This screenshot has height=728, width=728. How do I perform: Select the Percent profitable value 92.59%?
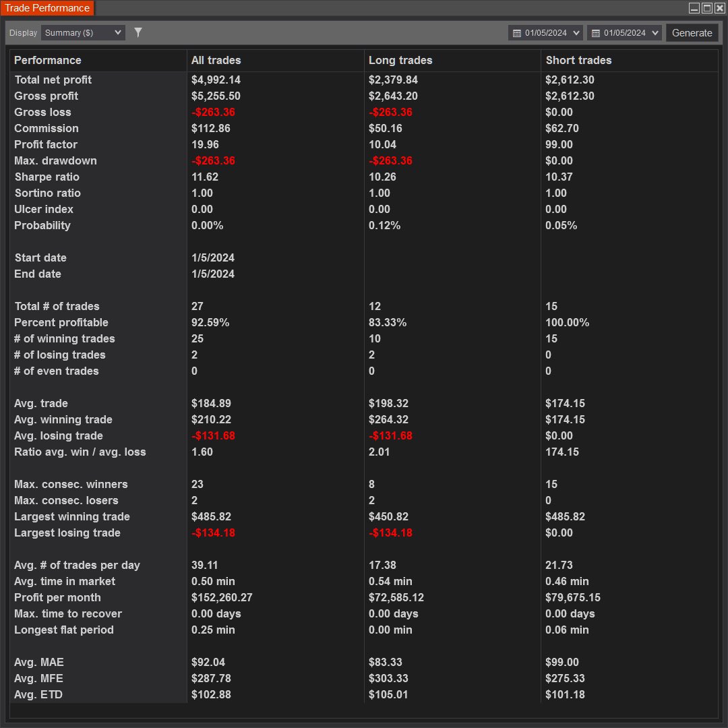point(210,322)
